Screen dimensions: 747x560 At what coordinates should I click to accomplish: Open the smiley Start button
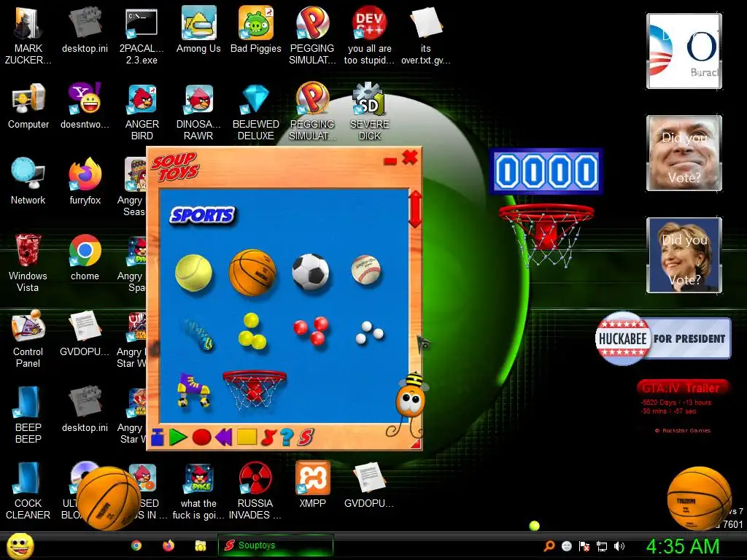click(20, 545)
